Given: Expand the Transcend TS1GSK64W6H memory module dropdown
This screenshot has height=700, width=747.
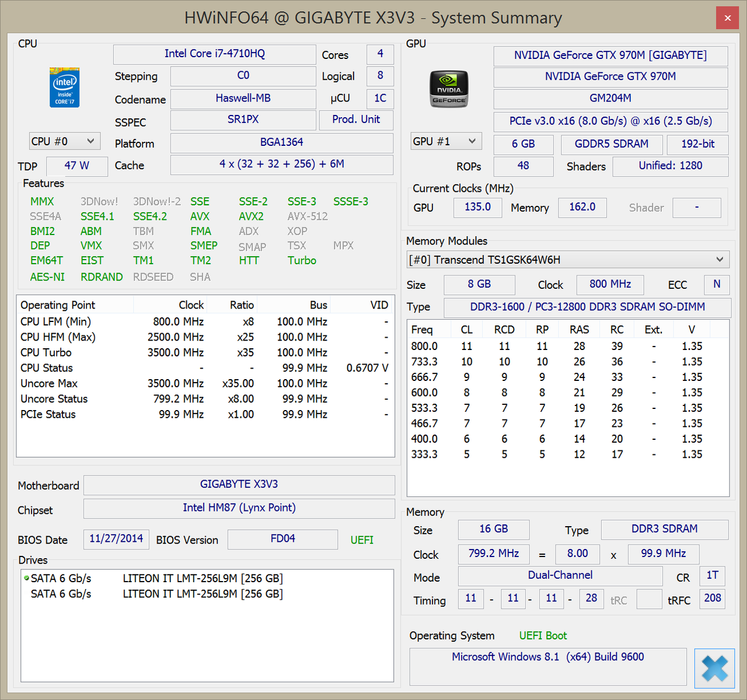Looking at the screenshot, I should click(568, 260).
